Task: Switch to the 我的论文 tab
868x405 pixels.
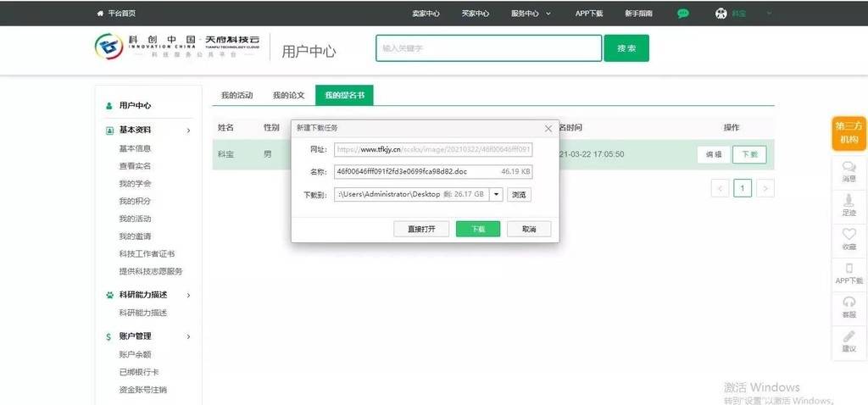Action: pyautogui.click(x=288, y=96)
